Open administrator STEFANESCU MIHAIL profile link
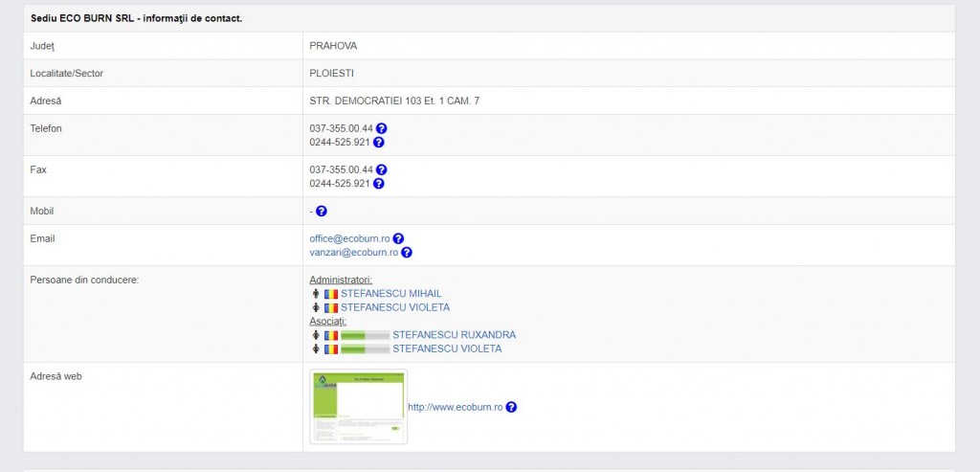Viewport: 980px width, 472px height. [391, 294]
